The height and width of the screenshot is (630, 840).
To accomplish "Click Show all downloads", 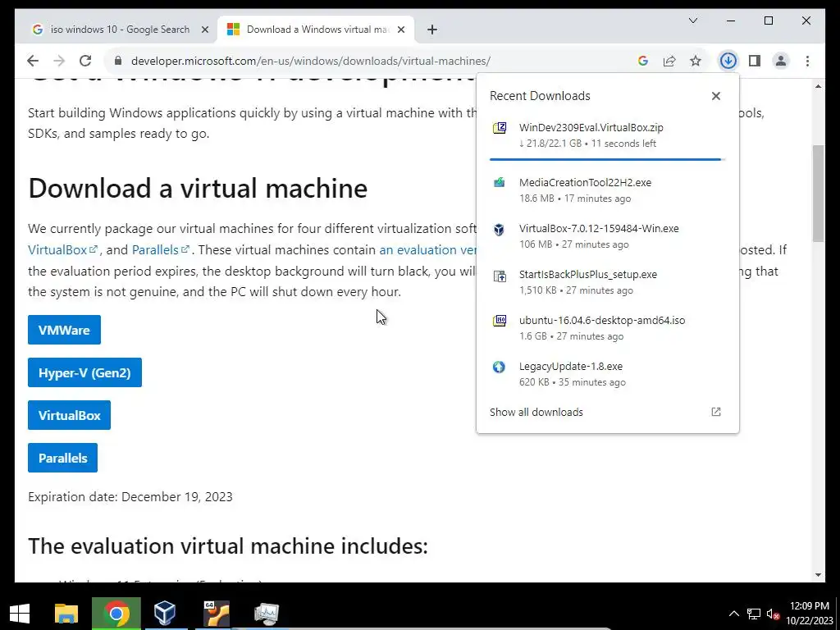I will (536, 412).
